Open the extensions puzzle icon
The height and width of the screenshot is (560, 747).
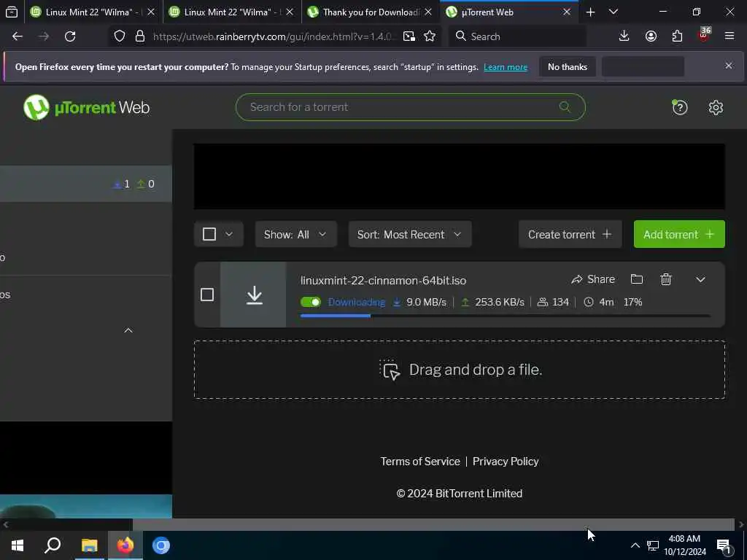click(x=677, y=36)
